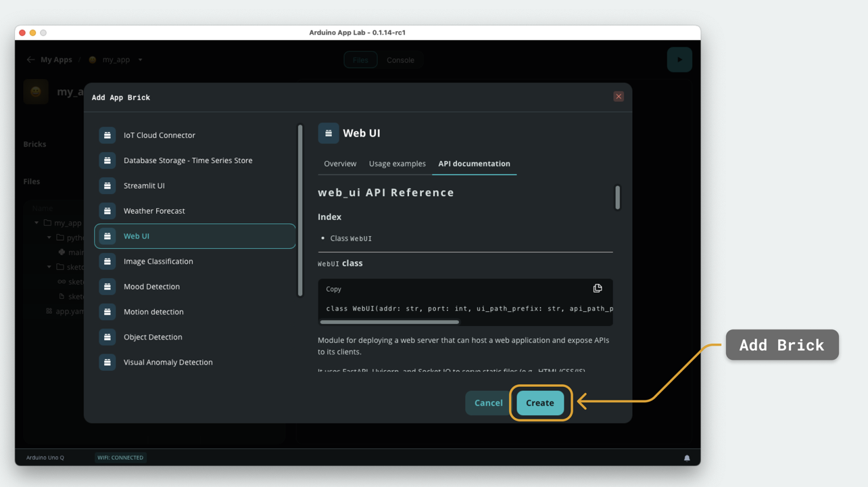Image resolution: width=868 pixels, height=487 pixels.
Task: Open the Usage examples tab
Action: [x=397, y=164]
